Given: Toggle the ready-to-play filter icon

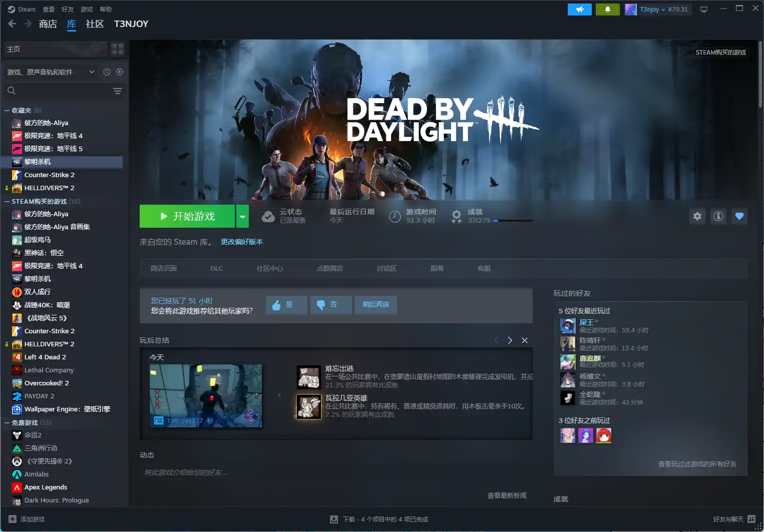Looking at the screenshot, I should [120, 72].
